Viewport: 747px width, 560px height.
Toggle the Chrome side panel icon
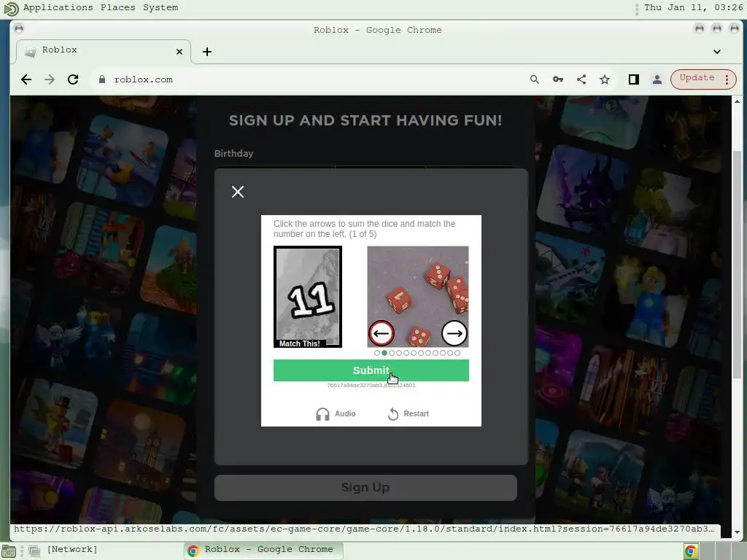(x=634, y=79)
